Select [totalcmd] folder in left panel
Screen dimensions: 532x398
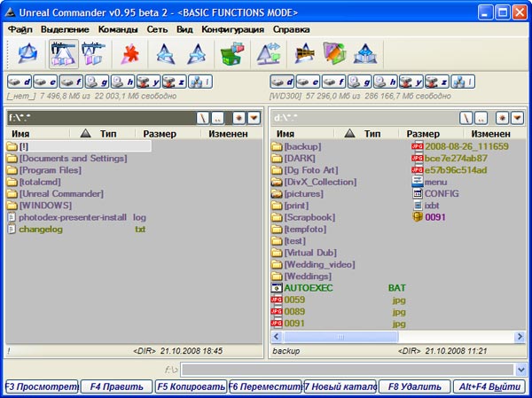34,183
